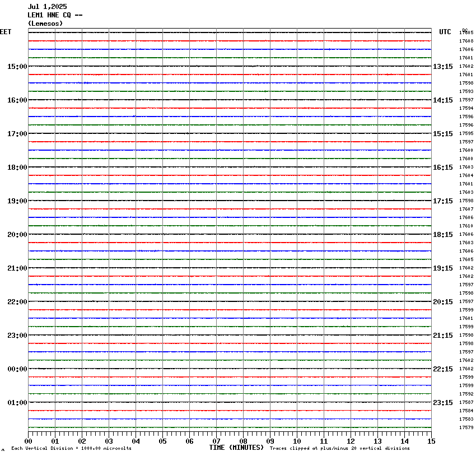Viewport: 476px width, 456px height.
Task: Click the 23:15 UTC time label
Action: click(442, 403)
